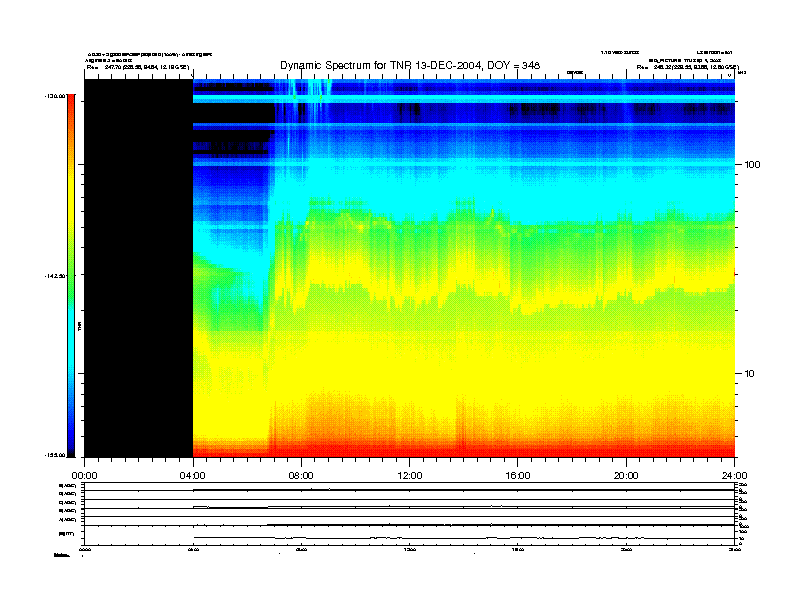Click the 100 frequency axis label
The image size is (792, 612).
[752, 165]
